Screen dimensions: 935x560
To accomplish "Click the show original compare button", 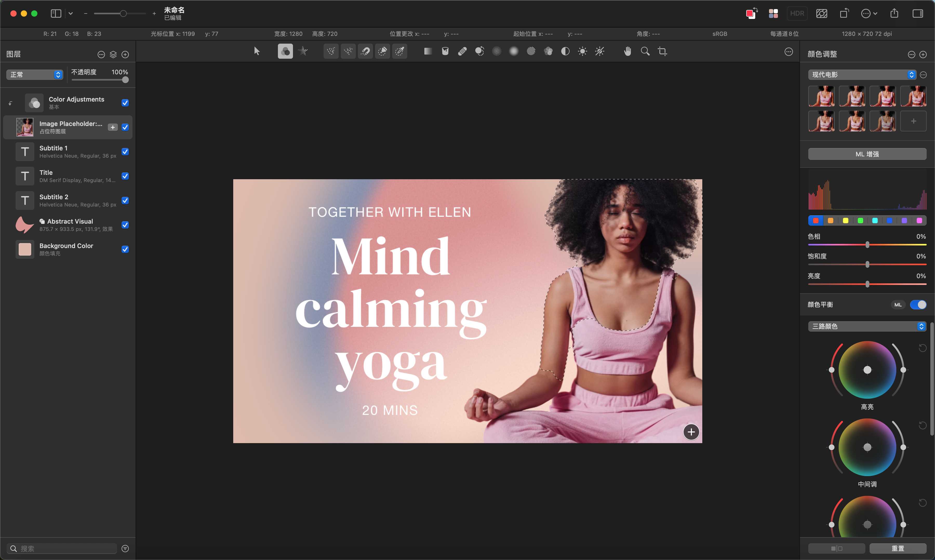I will click(837, 548).
